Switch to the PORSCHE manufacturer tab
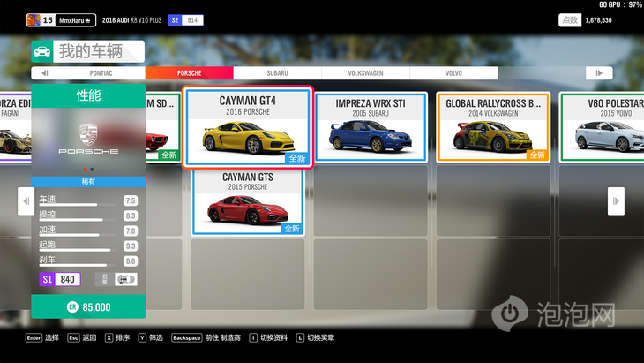The width and height of the screenshot is (644, 363). pyautogui.click(x=190, y=73)
